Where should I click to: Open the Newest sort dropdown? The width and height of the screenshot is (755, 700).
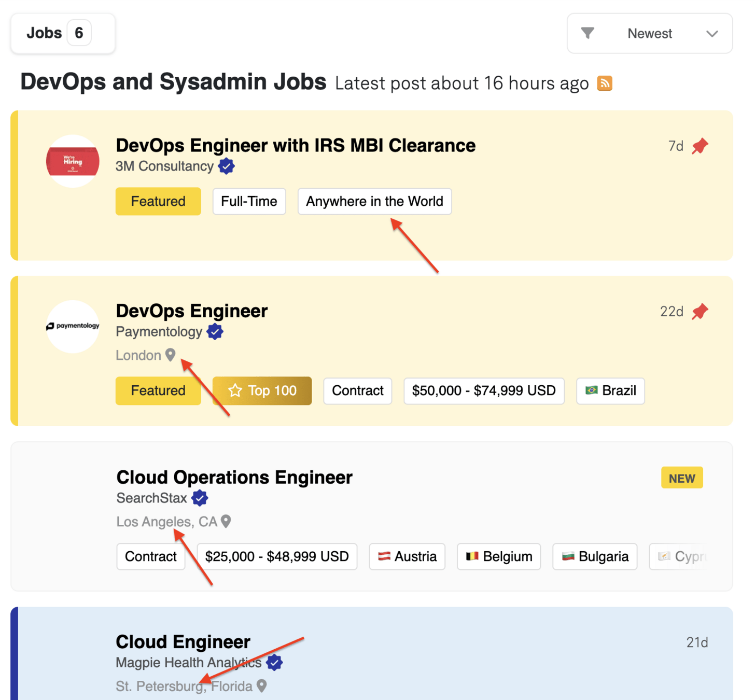[x=650, y=33]
